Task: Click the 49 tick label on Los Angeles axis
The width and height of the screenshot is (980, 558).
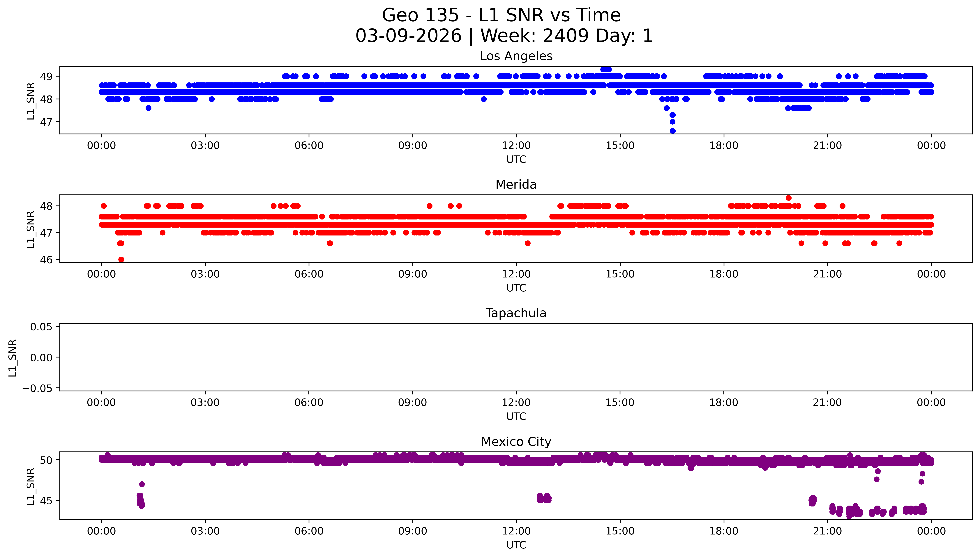Action: coord(46,76)
